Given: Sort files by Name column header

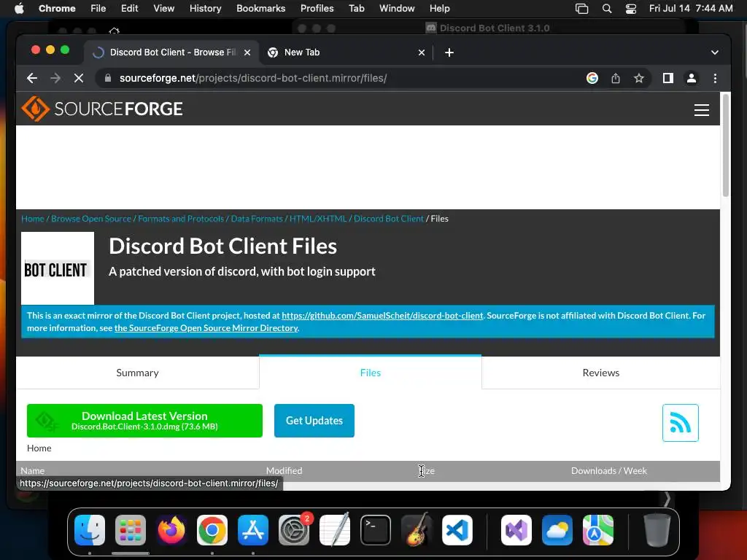Looking at the screenshot, I should 32,470.
